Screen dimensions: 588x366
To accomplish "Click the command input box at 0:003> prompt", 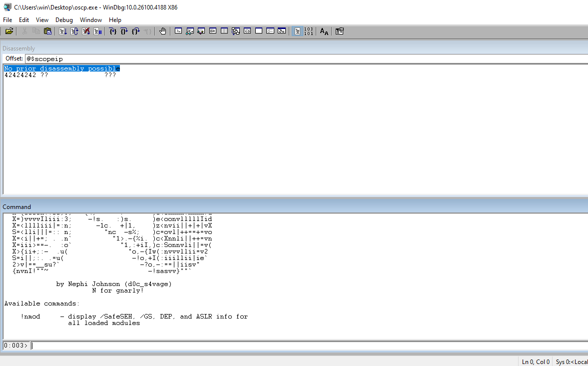I will click(x=300, y=345).
